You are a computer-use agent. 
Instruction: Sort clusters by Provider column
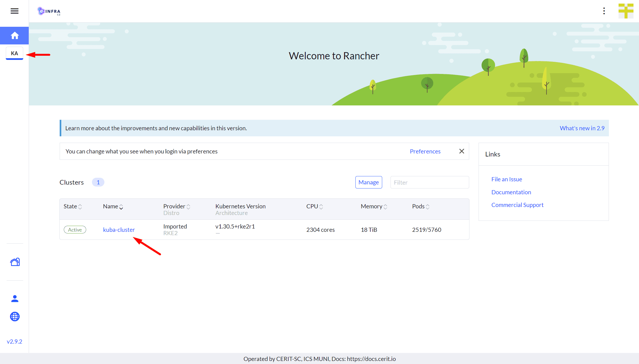point(177,206)
